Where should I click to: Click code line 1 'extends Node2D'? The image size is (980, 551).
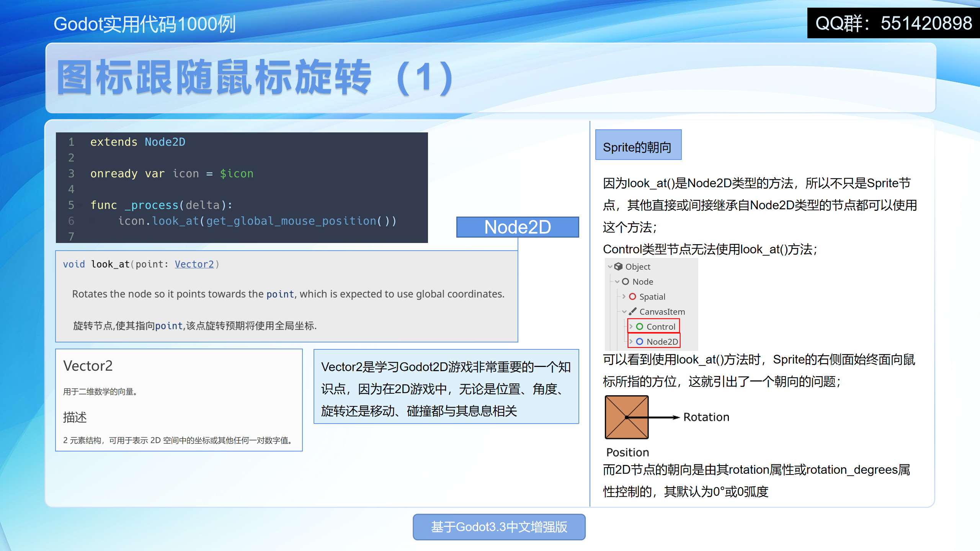(138, 142)
